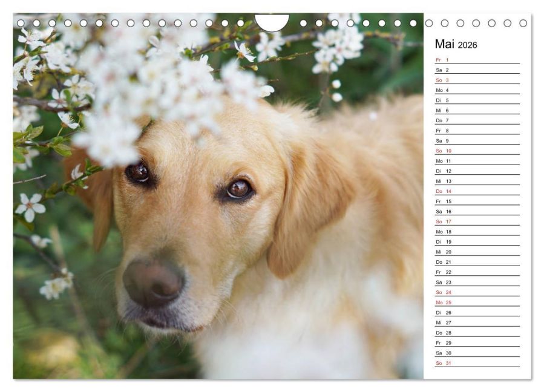Select the 'Mo 18' calendar row
The width and height of the screenshot is (544, 392).
477,231
